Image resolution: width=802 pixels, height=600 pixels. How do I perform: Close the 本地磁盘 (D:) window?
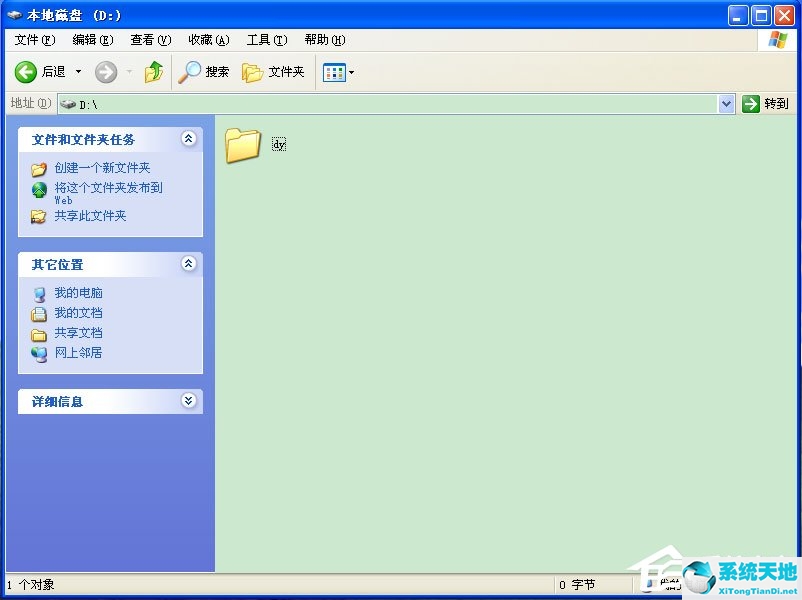784,16
